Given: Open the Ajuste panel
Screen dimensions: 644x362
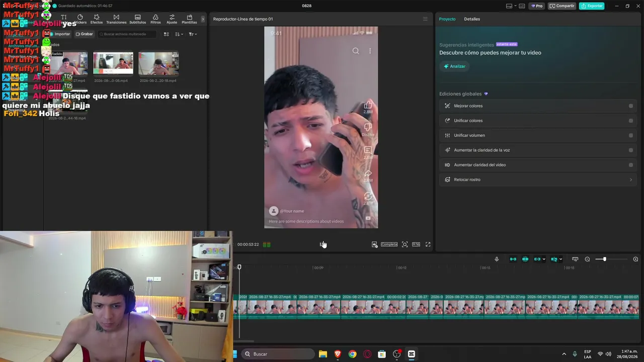Looking at the screenshot, I should (x=172, y=19).
